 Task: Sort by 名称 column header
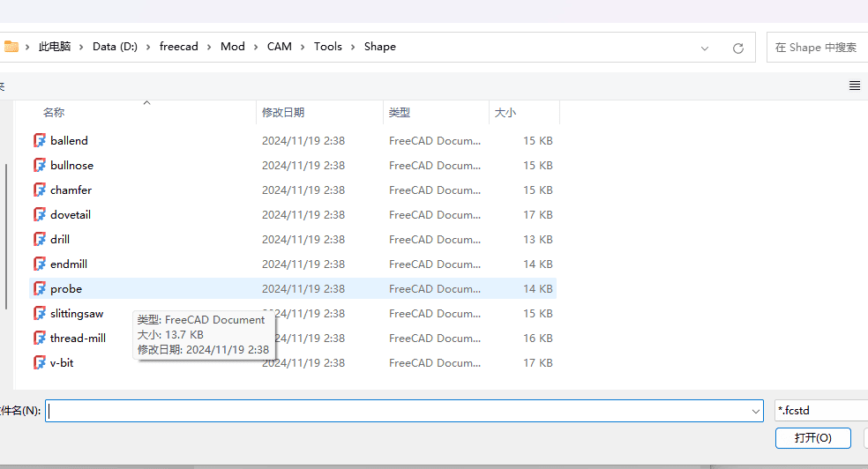[x=54, y=113]
